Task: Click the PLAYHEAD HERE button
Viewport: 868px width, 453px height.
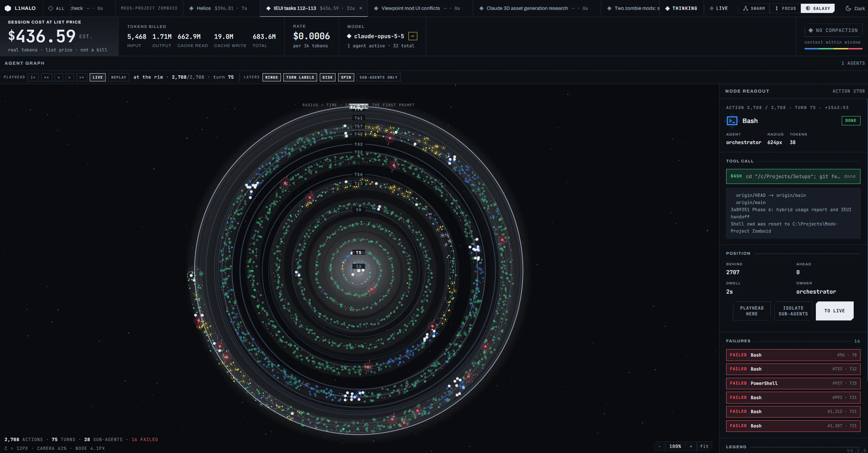Action: pos(751,311)
